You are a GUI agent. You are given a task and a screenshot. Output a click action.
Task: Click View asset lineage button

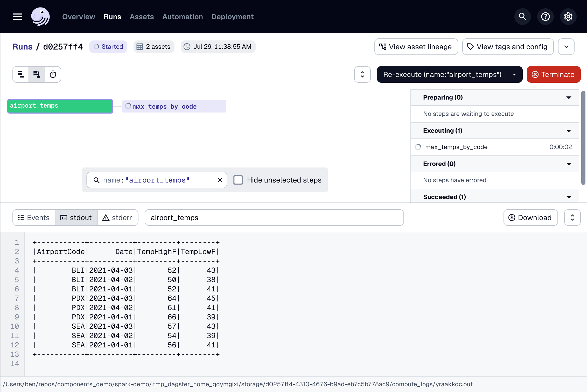tap(416, 47)
